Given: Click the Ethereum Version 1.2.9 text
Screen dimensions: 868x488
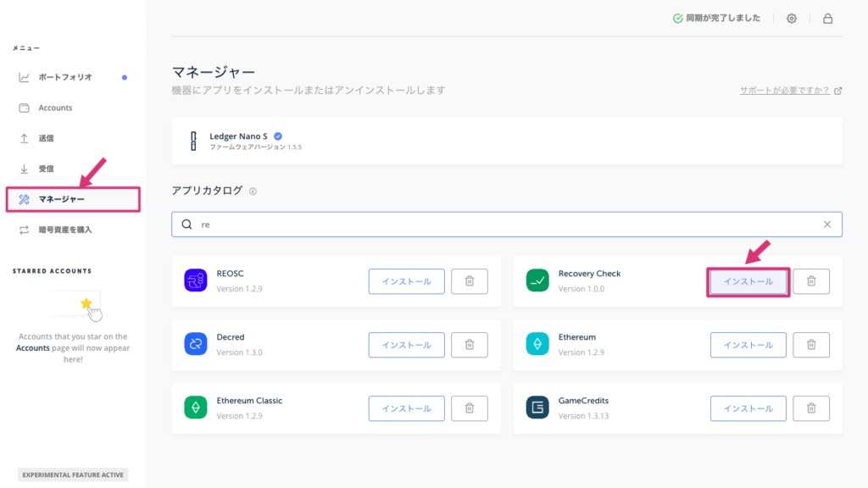Looking at the screenshot, I should (581, 352).
